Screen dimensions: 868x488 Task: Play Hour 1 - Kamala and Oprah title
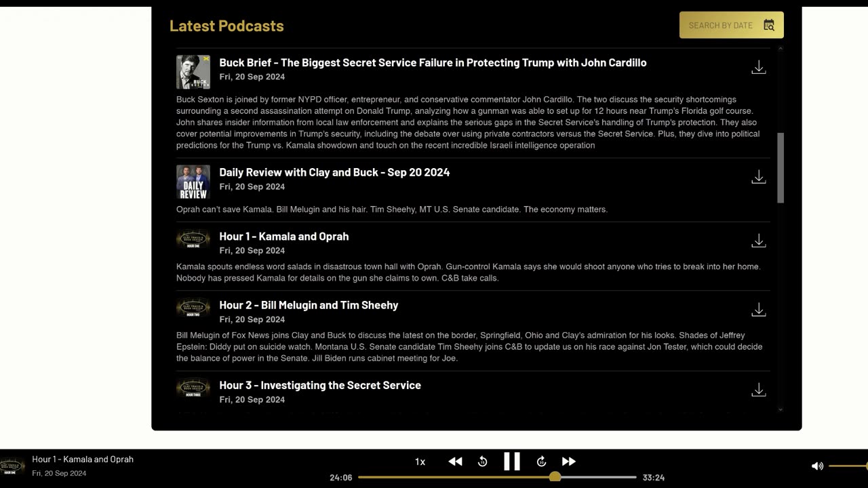(284, 237)
